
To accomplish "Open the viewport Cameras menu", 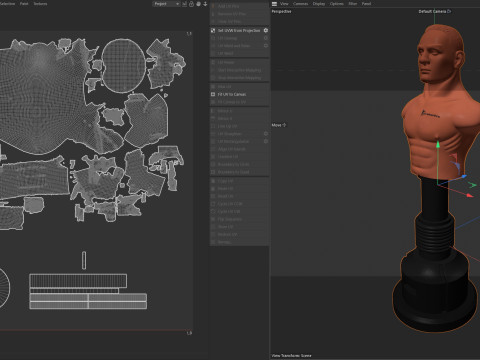I will tap(300, 4).
